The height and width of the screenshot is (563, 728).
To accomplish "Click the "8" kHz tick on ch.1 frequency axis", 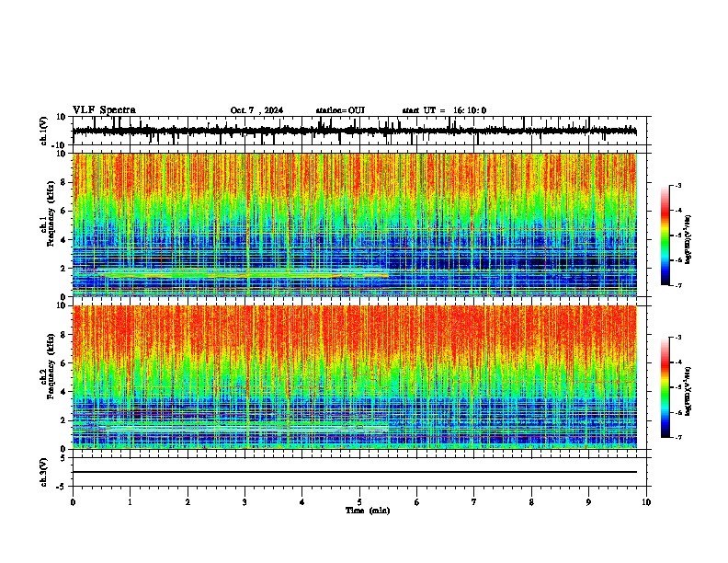I will [x=64, y=182].
